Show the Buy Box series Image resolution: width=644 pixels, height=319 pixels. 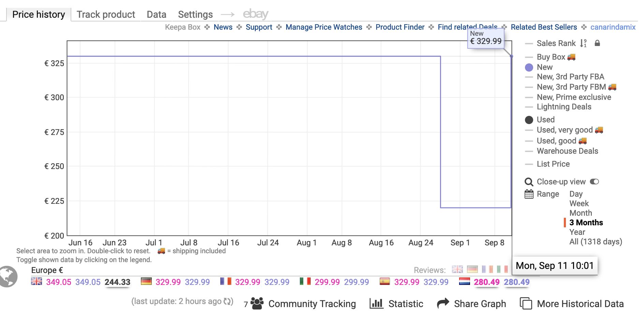pyautogui.click(x=551, y=57)
